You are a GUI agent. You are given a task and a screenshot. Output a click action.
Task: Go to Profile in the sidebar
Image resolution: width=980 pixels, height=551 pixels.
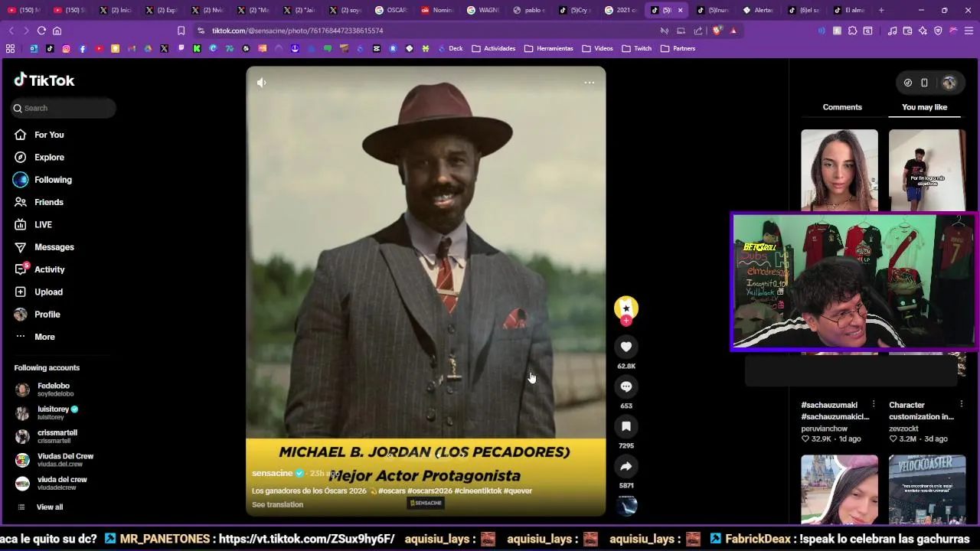click(x=47, y=315)
